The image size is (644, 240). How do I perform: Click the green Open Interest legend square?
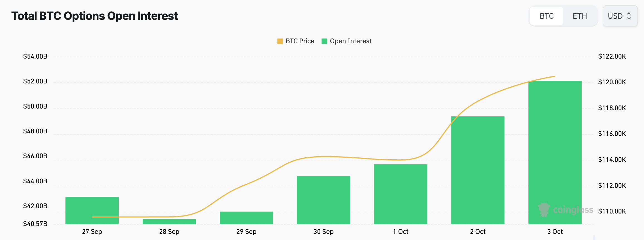(324, 41)
